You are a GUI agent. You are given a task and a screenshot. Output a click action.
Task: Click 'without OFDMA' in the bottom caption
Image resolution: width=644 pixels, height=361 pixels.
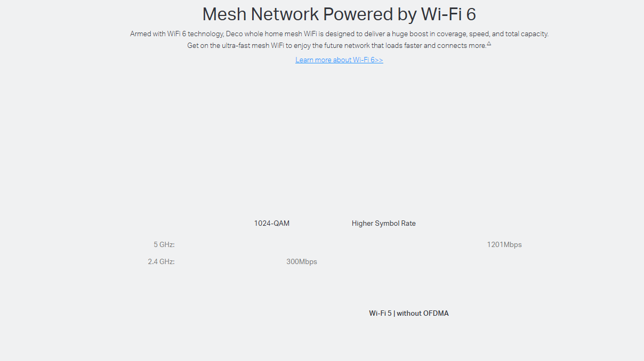423,314
